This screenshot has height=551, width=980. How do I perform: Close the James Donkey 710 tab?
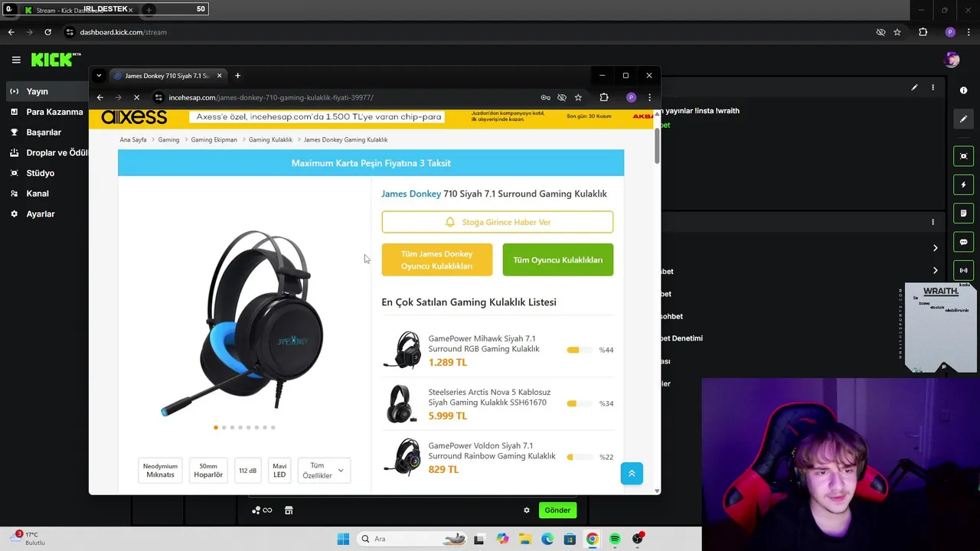coord(219,76)
